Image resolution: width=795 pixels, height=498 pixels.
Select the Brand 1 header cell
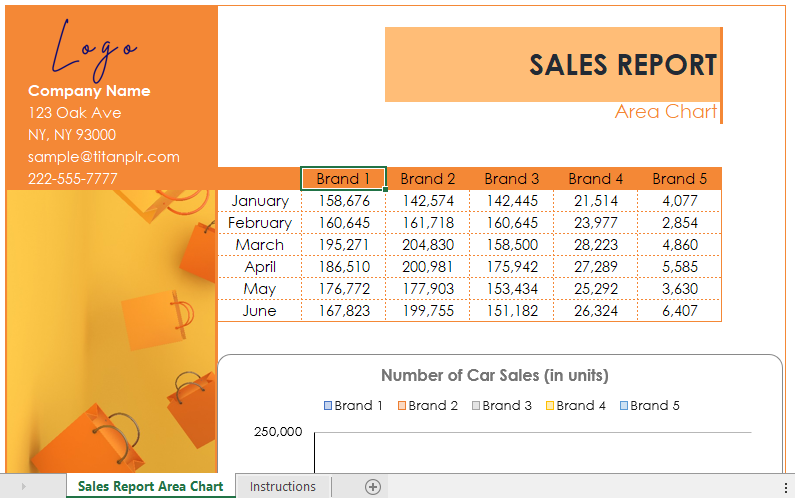(x=343, y=179)
